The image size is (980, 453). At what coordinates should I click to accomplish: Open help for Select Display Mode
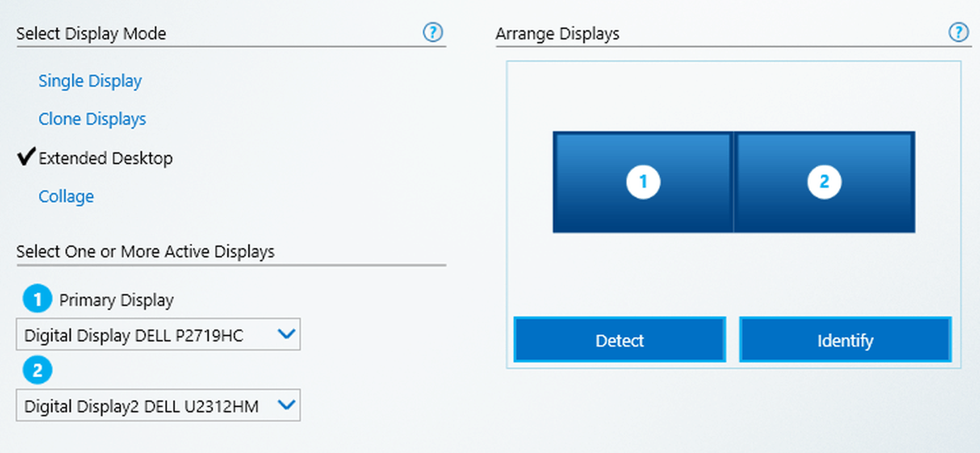[433, 32]
